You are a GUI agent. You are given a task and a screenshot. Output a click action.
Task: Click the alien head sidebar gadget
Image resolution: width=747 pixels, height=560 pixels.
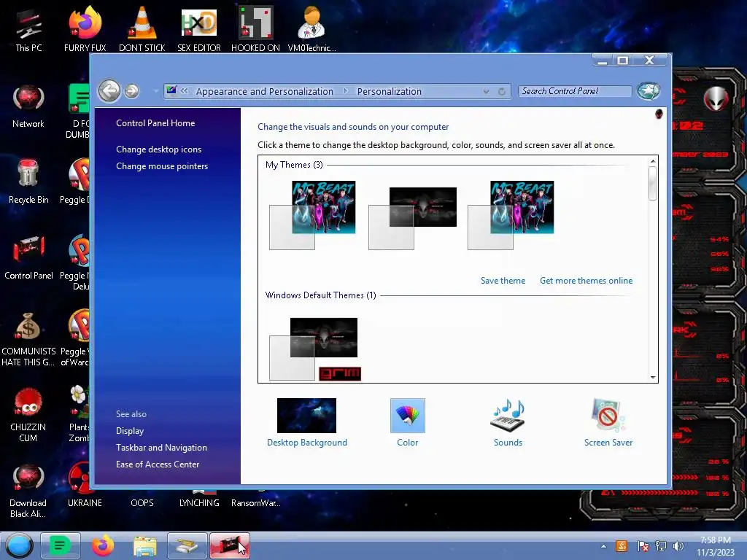pyautogui.click(x=716, y=98)
